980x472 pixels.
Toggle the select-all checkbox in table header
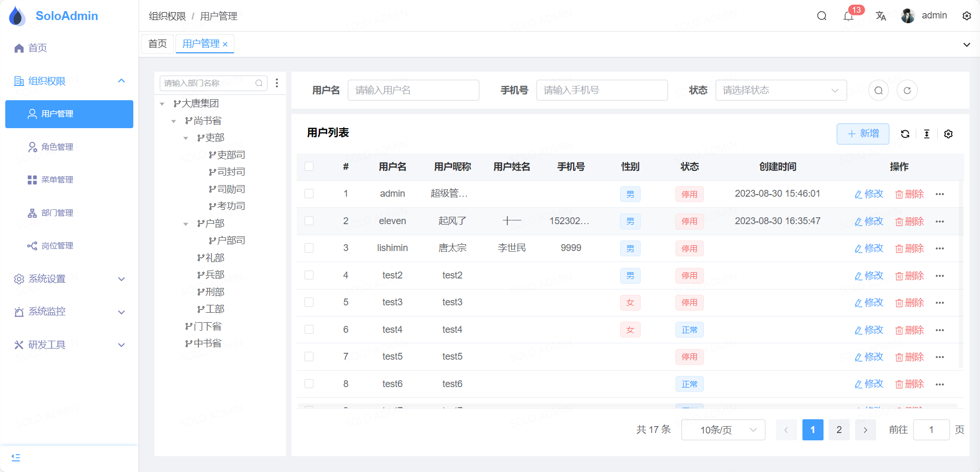pyautogui.click(x=309, y=167)
